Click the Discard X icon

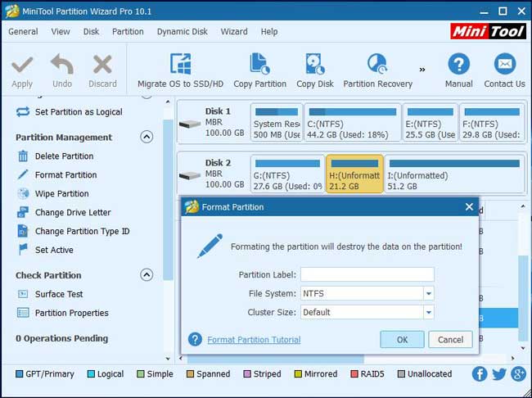pyautogui.click(x=102, y=65)
